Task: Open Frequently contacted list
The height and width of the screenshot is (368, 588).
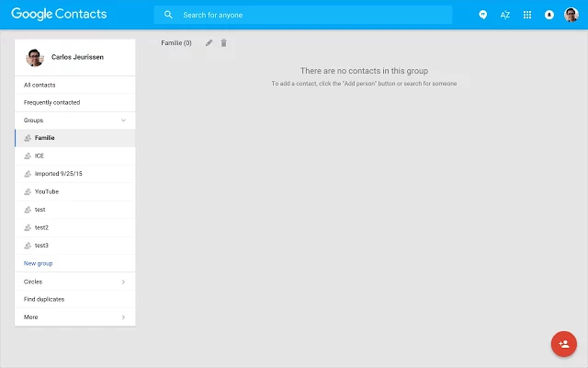Action: pos(51,102)
